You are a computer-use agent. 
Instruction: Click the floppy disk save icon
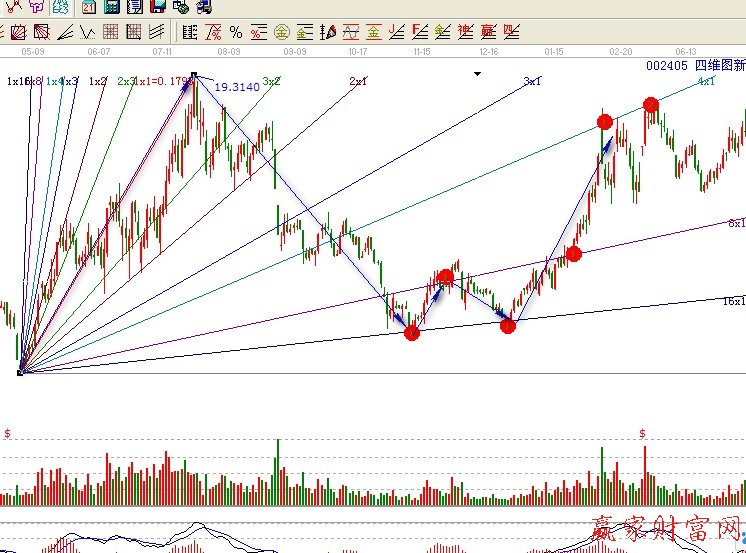(157, 7)
